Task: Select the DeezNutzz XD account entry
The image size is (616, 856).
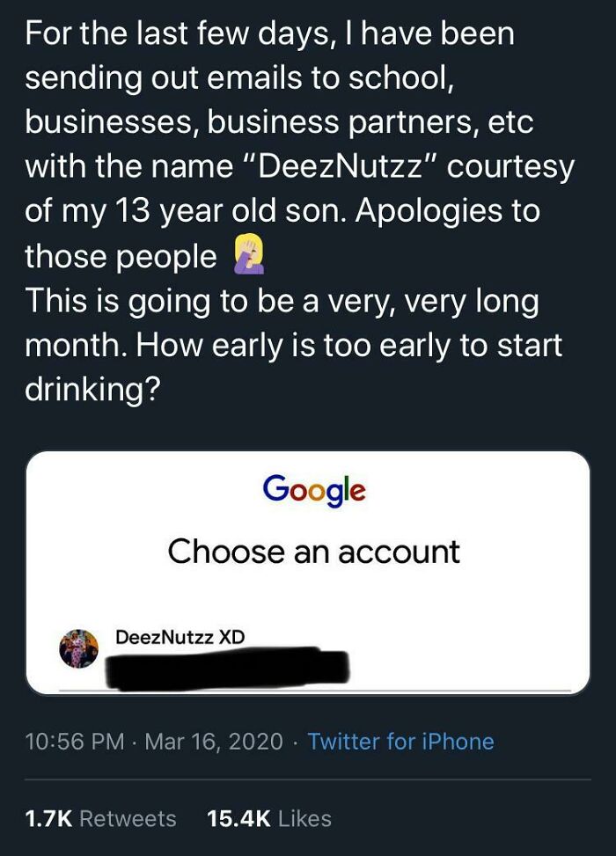Action: (220, 648)
